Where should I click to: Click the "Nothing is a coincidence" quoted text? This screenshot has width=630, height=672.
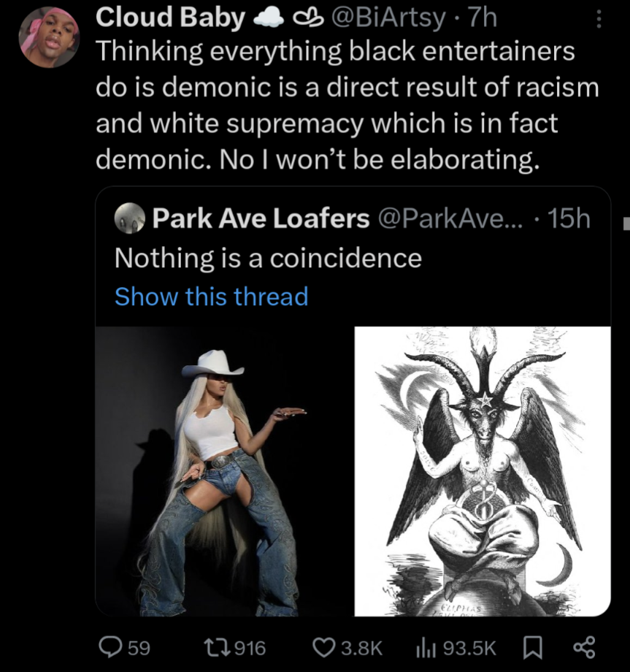(268, 257)
